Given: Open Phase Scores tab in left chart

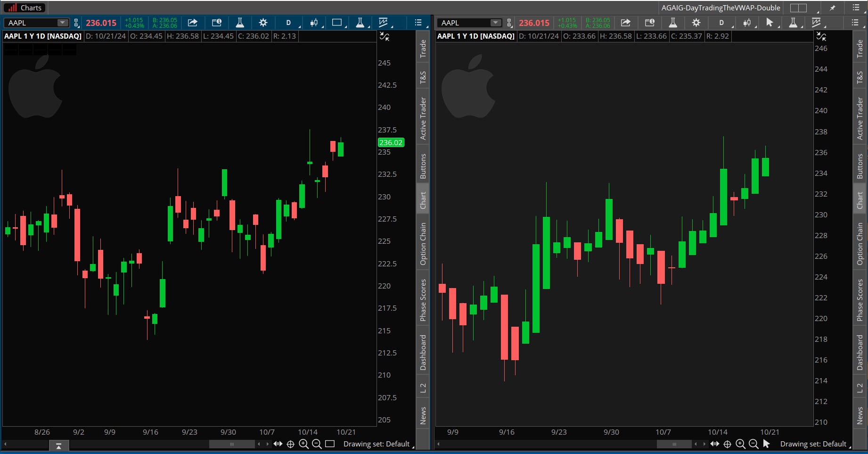Looking at the screenshot, I should point(423,300).
